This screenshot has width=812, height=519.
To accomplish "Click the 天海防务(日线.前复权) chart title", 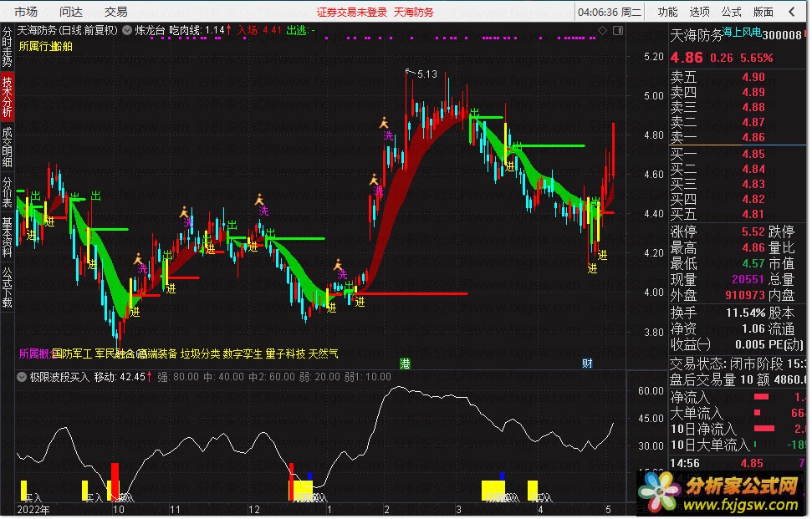I will point(68,31).
